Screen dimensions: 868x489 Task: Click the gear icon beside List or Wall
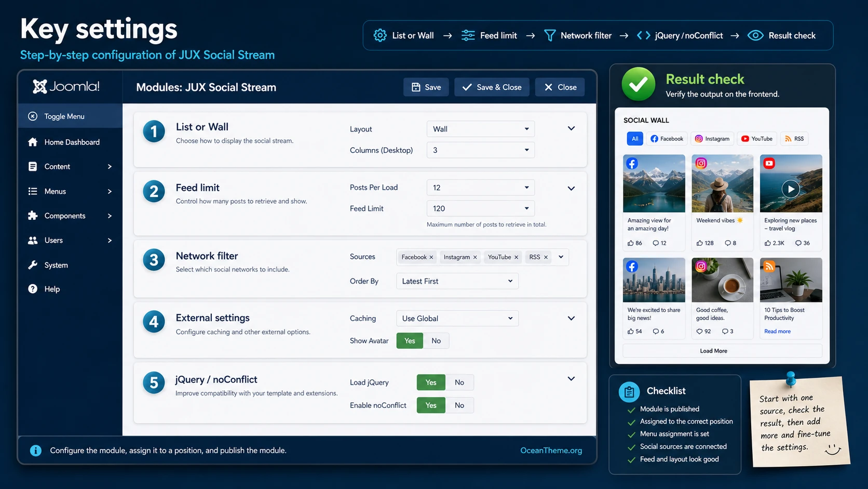380,35
